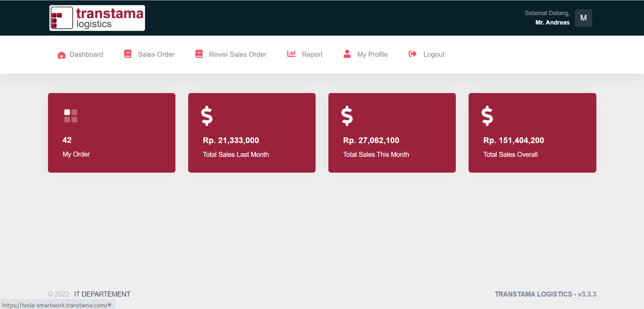Image resolution: width=644 pixels, height=309 pixels.
Task: Click the Sales Order book icon
Action: tap(128, 54)
